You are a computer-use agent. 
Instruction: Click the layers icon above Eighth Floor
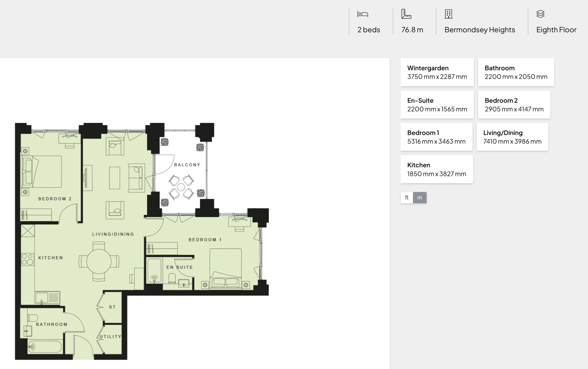540,14
